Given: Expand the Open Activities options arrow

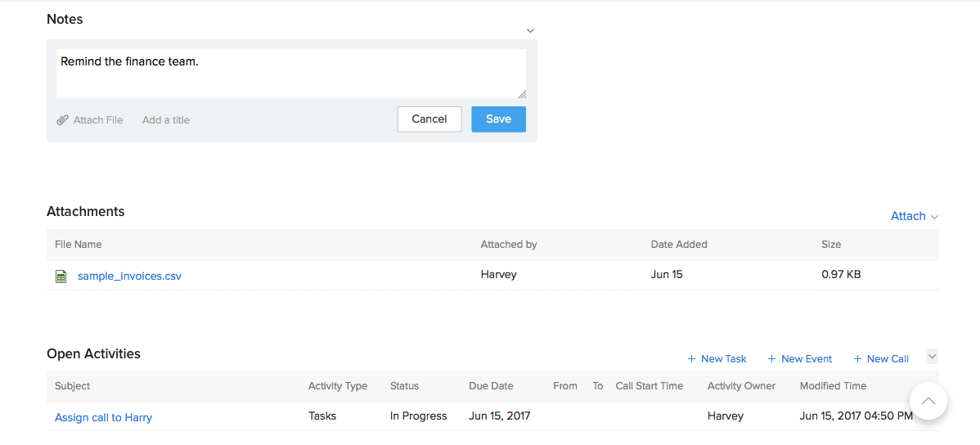Looking at the screenshot, I should (932, 357).
